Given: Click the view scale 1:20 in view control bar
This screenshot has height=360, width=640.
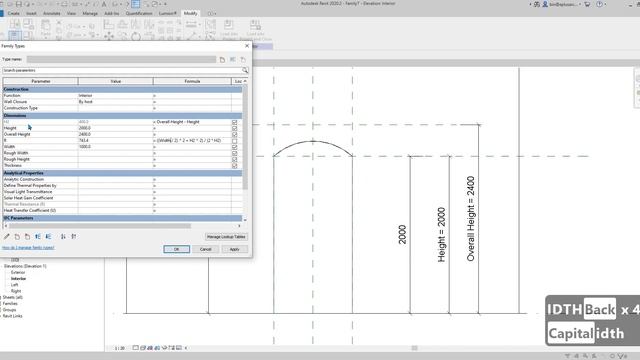Looking at the screenshot, I should point(120,348).
